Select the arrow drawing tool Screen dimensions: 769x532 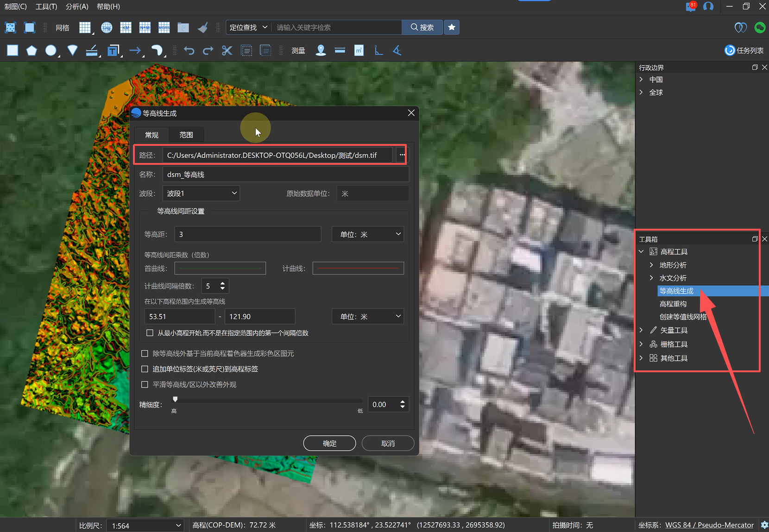135,50
